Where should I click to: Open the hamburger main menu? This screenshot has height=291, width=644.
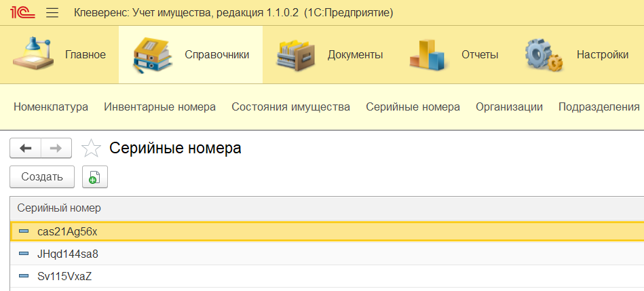pos(52,13)
